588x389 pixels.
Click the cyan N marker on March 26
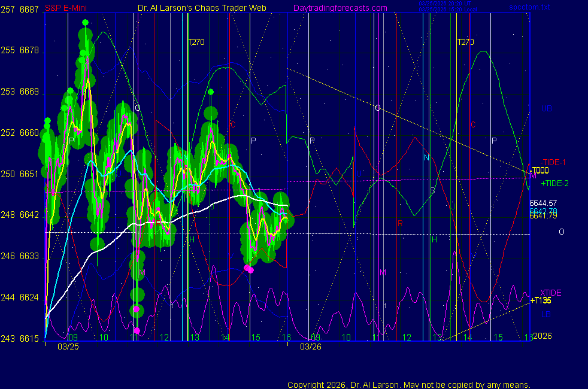pos(426,157)
